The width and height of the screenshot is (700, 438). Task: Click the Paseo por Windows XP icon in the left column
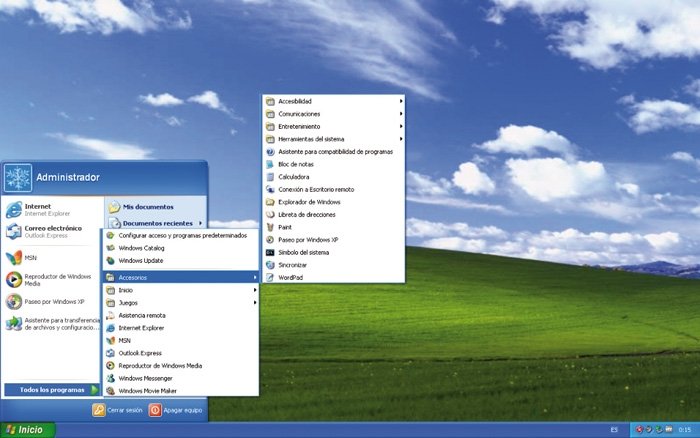pos(14,302)
